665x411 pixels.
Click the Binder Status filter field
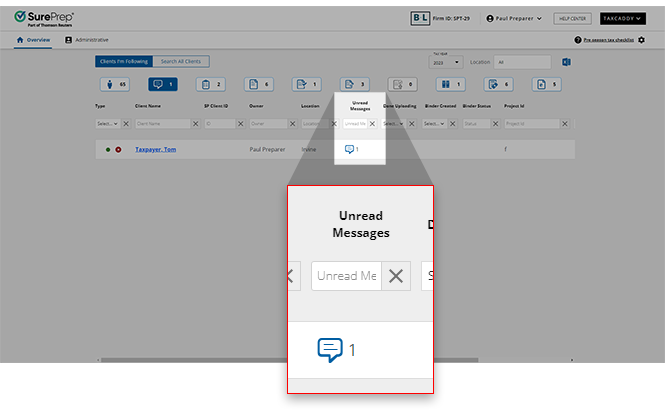(476, 124)
